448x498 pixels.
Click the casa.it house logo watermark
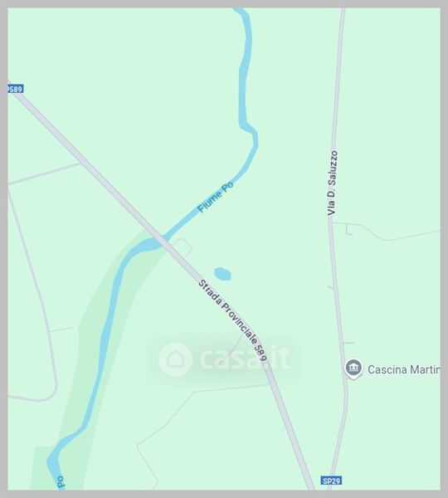point(175,359)
